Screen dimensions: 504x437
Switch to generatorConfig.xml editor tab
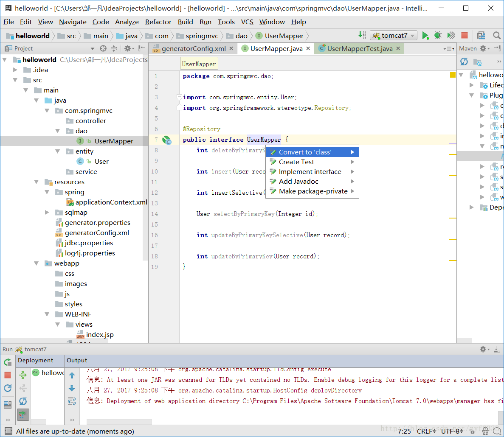[x=193, y=48]
